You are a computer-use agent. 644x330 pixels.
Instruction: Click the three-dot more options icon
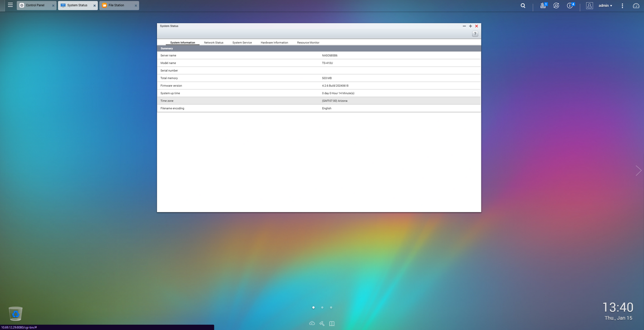622,6
